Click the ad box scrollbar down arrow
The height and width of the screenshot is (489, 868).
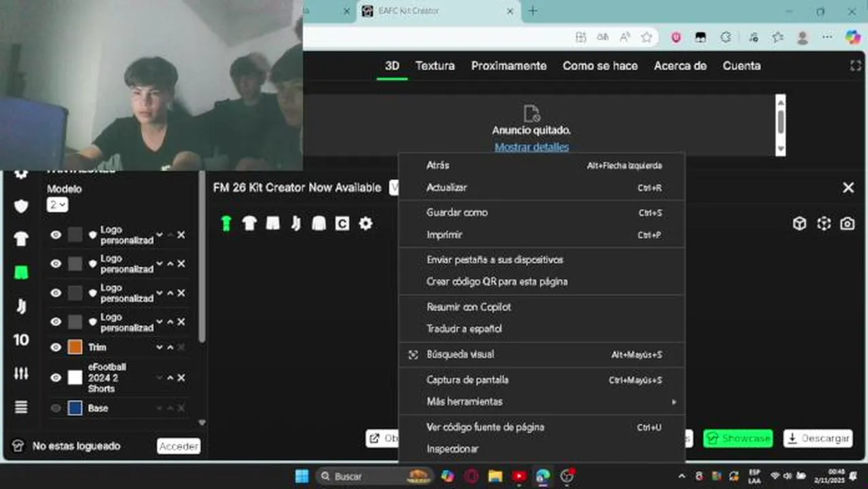780,149
